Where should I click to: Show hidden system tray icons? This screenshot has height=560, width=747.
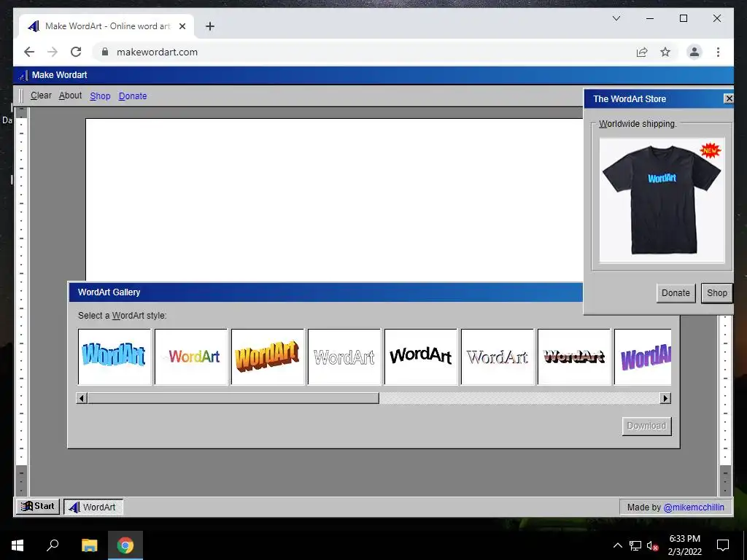point(617,545)
